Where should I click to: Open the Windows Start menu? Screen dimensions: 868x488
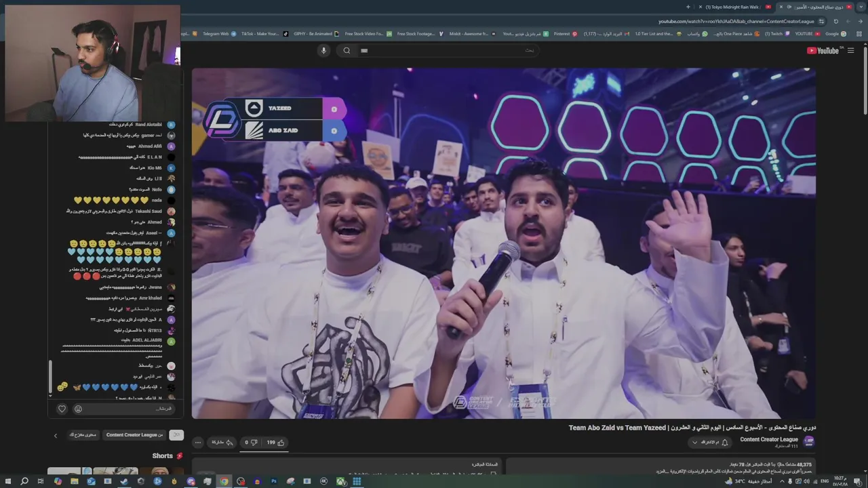click(7, 481)
